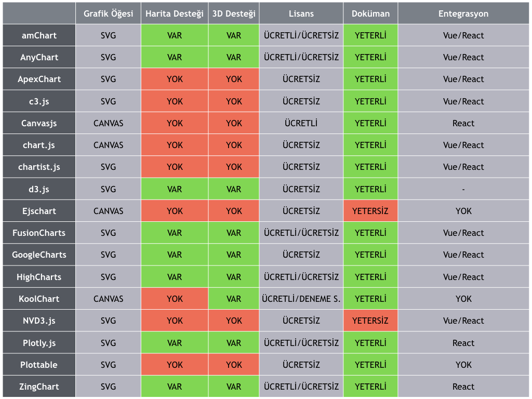The image size is (532, 399).
Task: Select the red YETERSİZ cell for NVD3.js
Action: click(370, 321)
